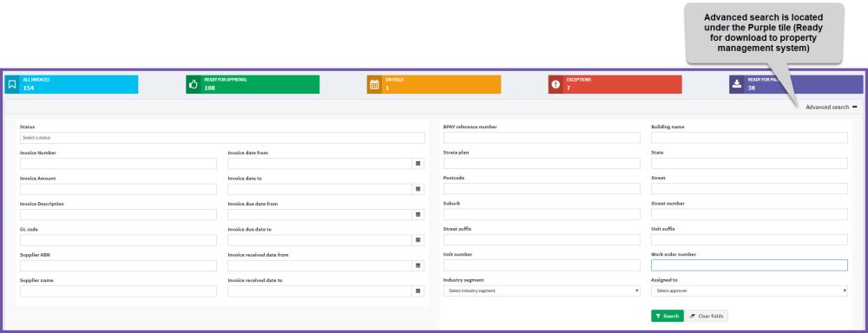The image size is (868, 333).
Task: Click the Invoice received date to input
Action: coord(320,291)
